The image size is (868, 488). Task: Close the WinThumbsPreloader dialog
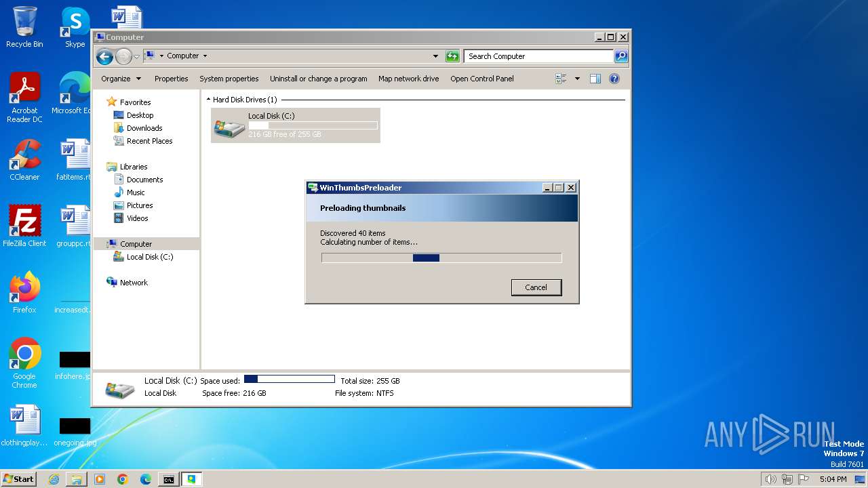pos(571,188)
